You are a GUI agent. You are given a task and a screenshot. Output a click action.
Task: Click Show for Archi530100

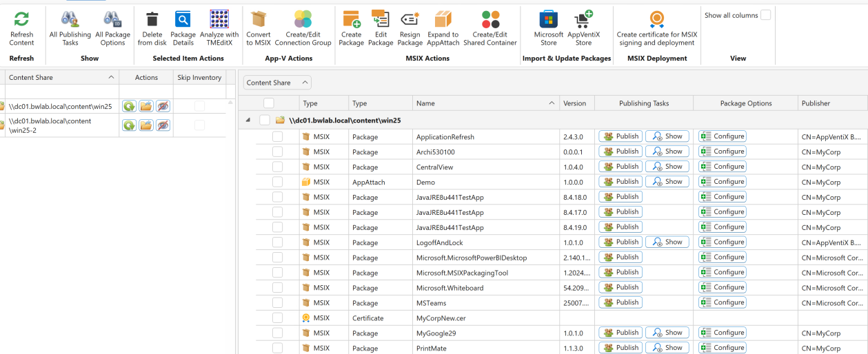click(x=667, y=152)
